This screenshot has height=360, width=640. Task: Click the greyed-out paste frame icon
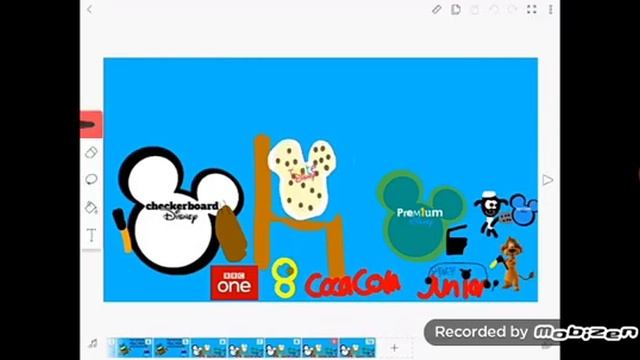point(474,9)
